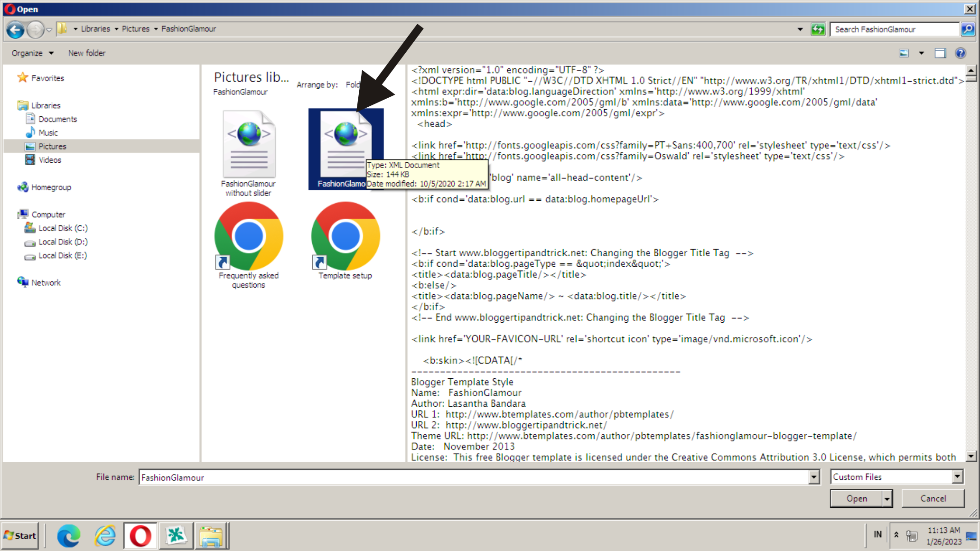
Task: Toggle the preview pane icon
Action: pyautogui.click(x=940, y=53)
